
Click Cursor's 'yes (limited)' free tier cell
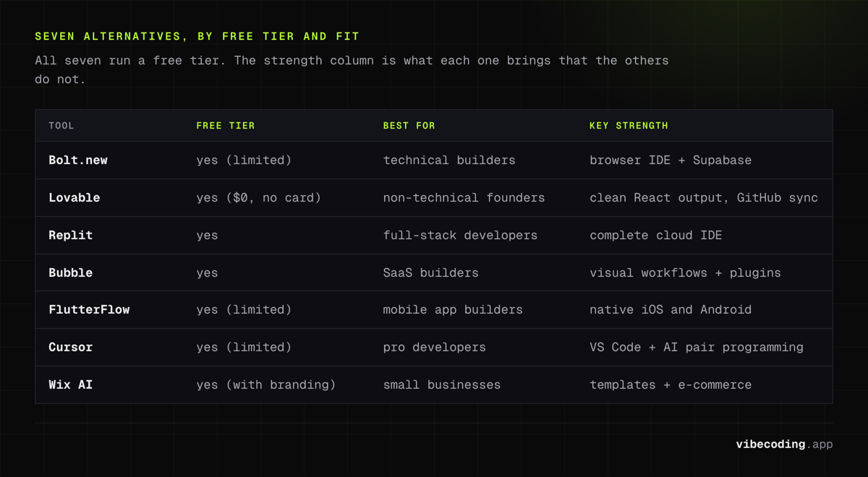[x=244, y=348]
